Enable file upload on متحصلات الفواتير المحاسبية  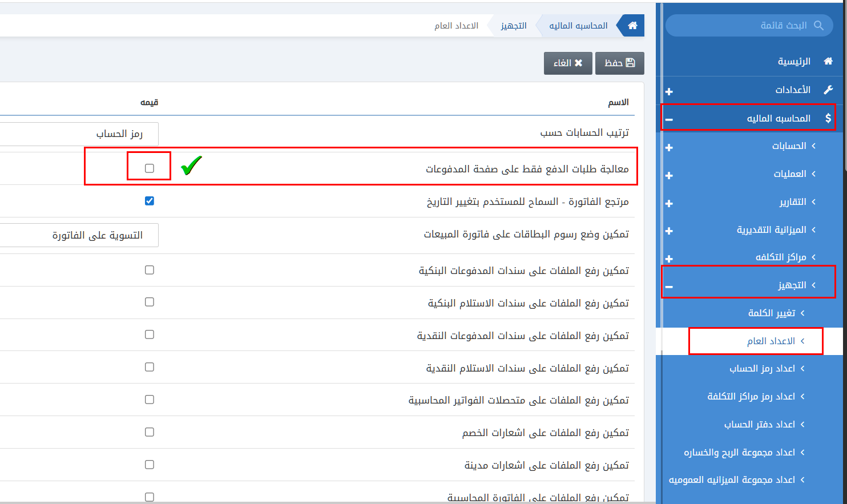150,400
